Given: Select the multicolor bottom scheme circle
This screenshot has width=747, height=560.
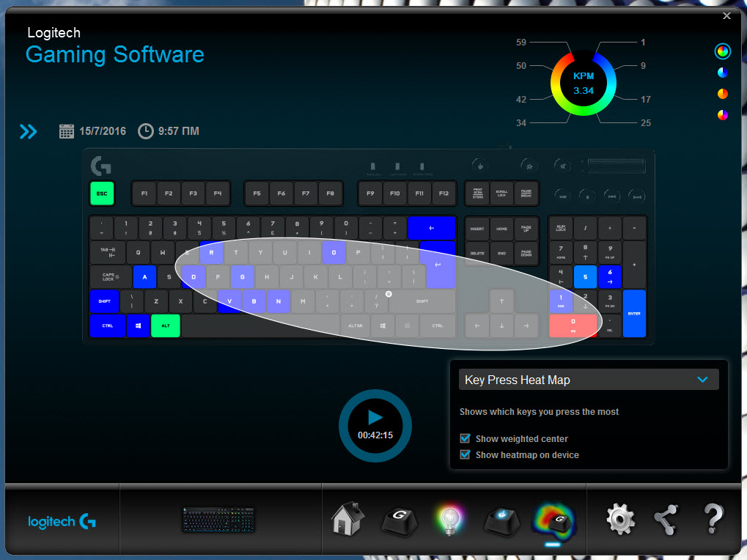Looking at the screenshot, I should click(x=723, y=115).
